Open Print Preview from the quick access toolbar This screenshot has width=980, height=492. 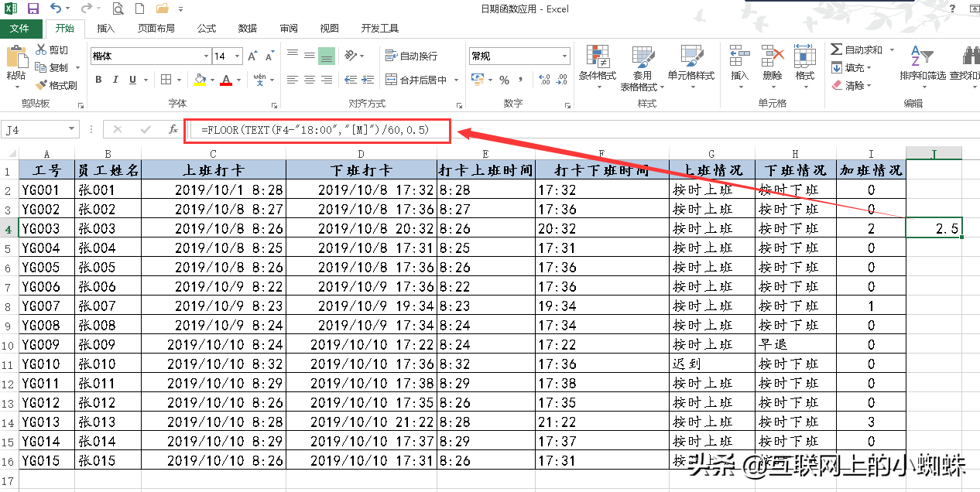(118, 9)
